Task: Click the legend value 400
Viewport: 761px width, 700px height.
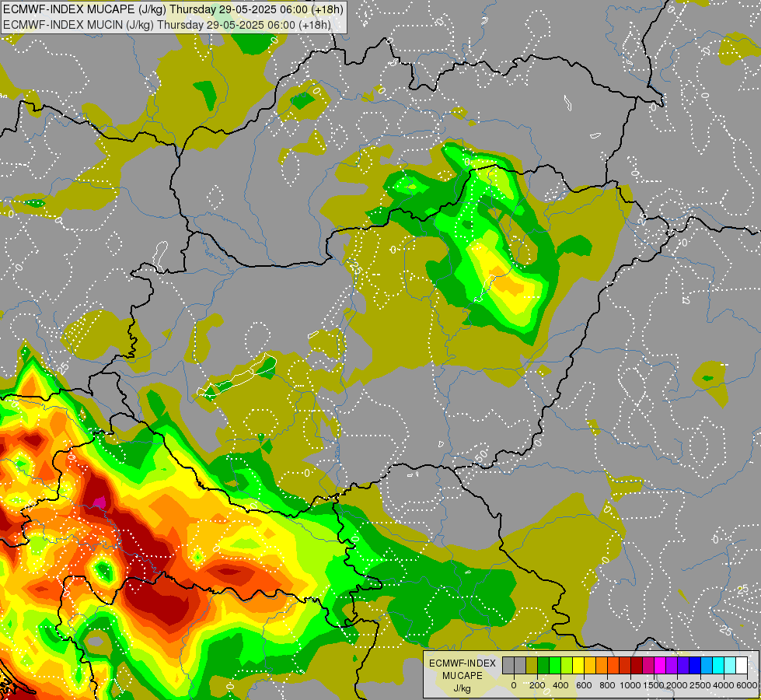Action: coord(560,685)
